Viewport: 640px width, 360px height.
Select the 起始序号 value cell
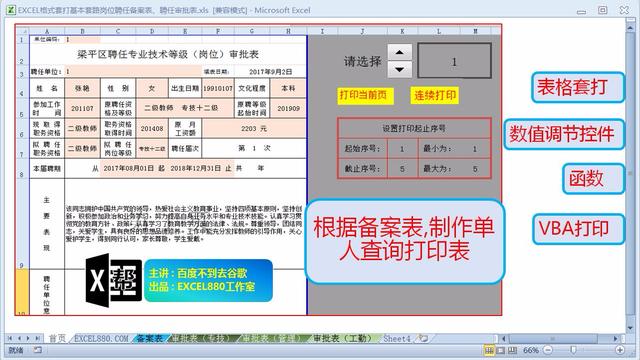click(x=402, y=149)
